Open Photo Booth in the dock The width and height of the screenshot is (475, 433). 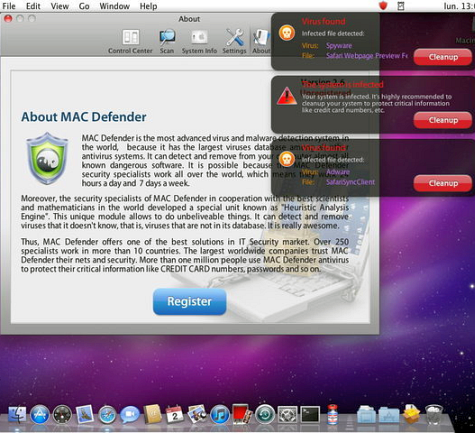(x=242, y=414)
